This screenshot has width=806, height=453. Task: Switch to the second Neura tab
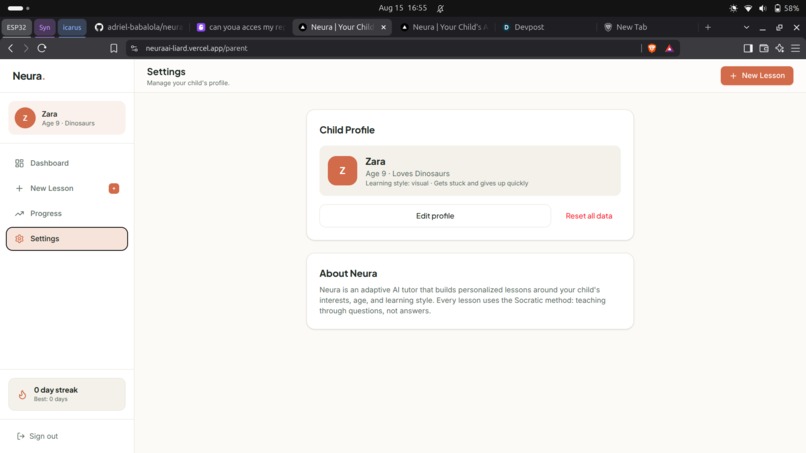coord(444,27)
